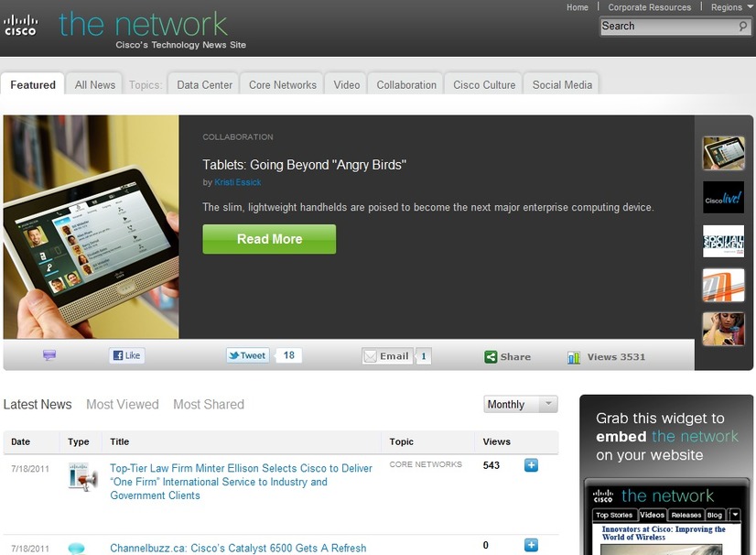Click the Email envelope button

point(387,356)
